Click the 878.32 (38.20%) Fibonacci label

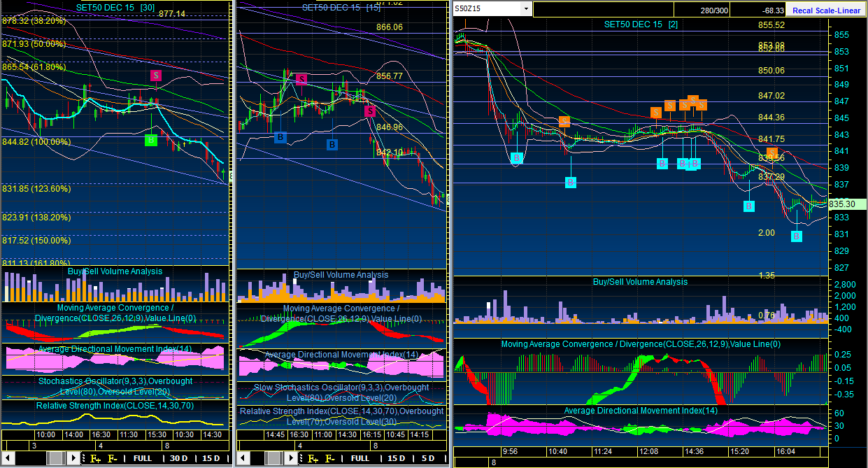tap(34, 21)
